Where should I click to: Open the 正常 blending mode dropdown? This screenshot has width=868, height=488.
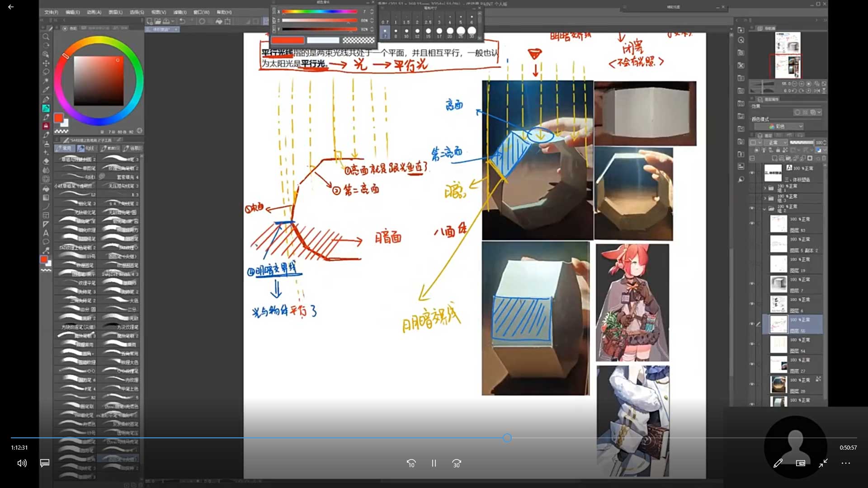pyautogui.click(x=776, y=142)
